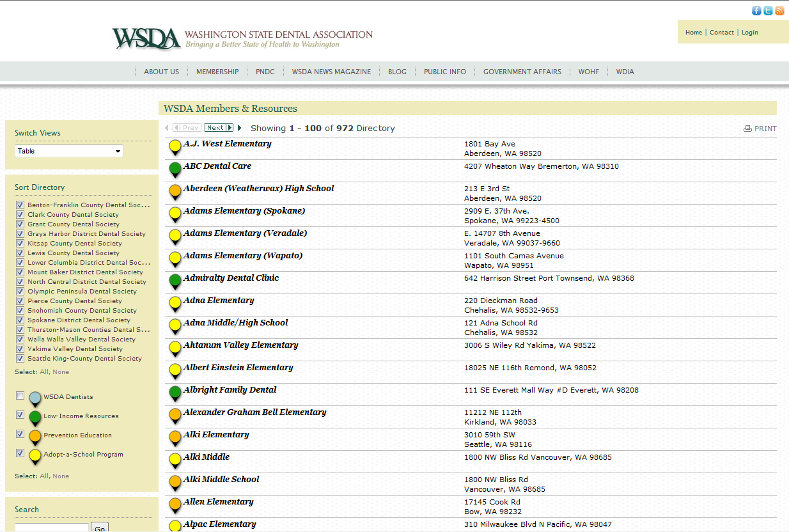Open the ABOUT US menu
The height and width of the screenshot is (532, 789).
(x=161, y=72)
